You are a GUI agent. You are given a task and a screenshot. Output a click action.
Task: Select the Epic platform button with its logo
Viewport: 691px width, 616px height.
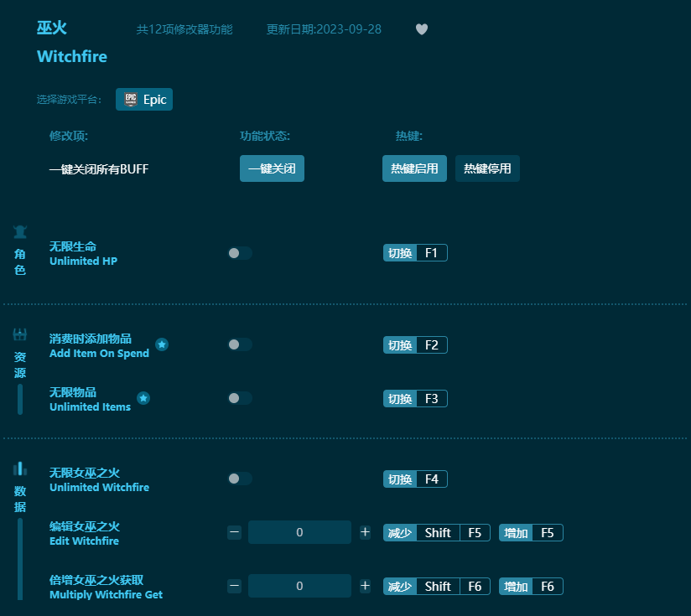point(143,99)
